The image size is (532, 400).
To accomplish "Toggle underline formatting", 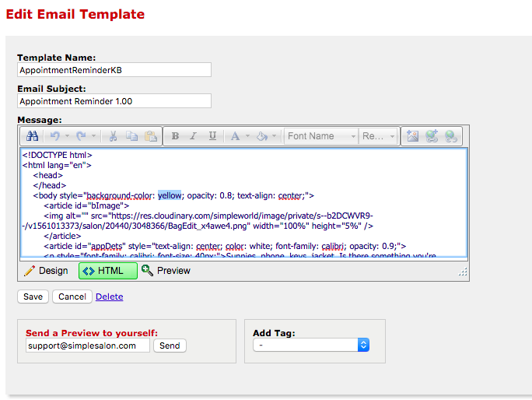I will (x=212, y=136).
